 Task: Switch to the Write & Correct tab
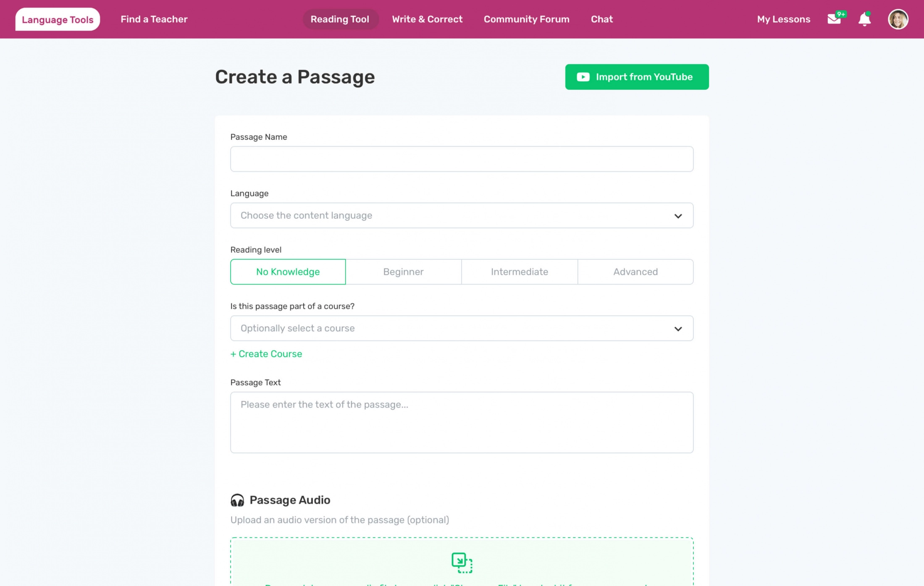427,19
